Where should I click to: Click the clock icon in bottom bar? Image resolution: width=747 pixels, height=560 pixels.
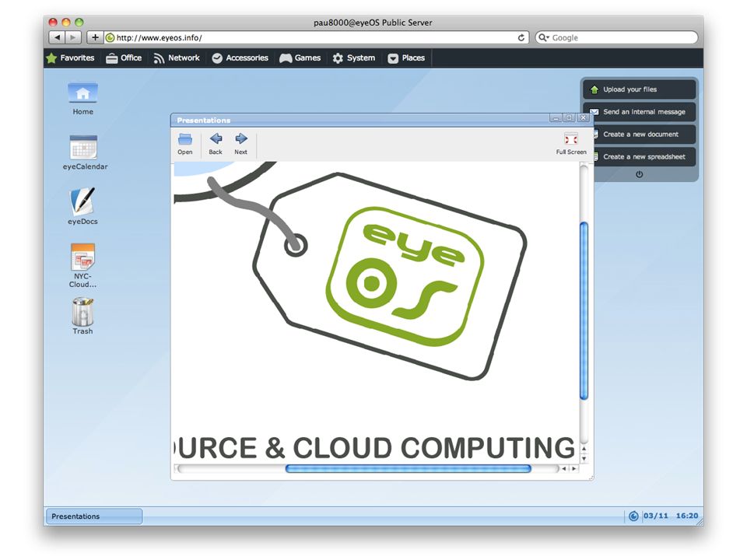[x=633, y=516]
